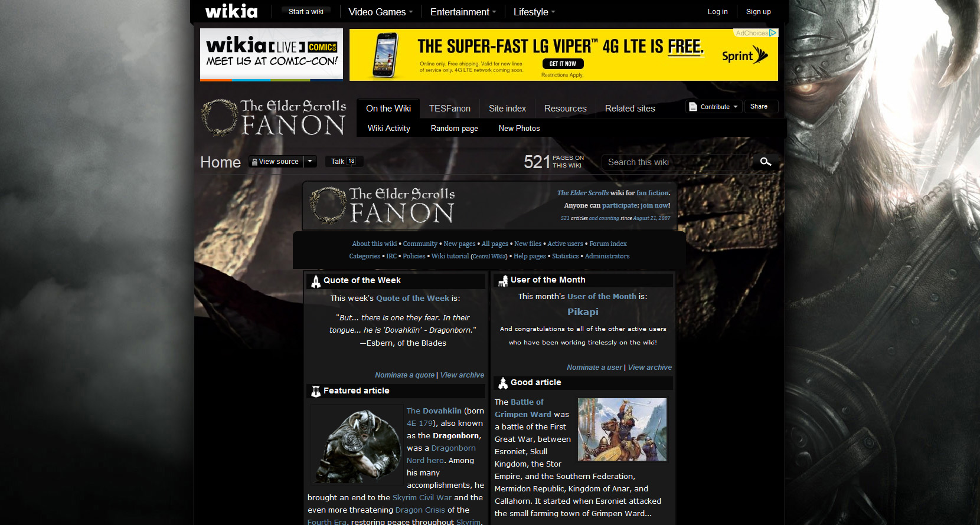Click the Wikia Live Comic-Con banner
980x525 pixels.
272,54
